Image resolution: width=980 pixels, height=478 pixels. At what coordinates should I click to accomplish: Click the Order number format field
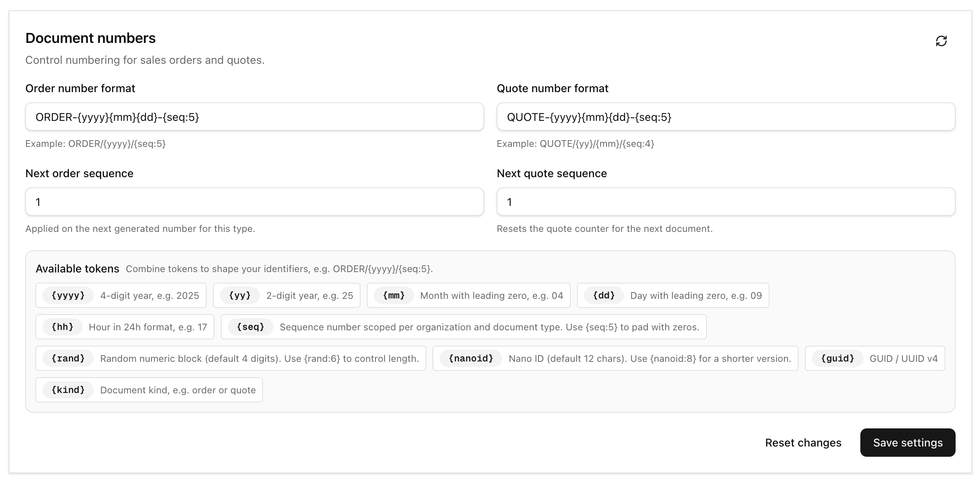click(254, 117)
